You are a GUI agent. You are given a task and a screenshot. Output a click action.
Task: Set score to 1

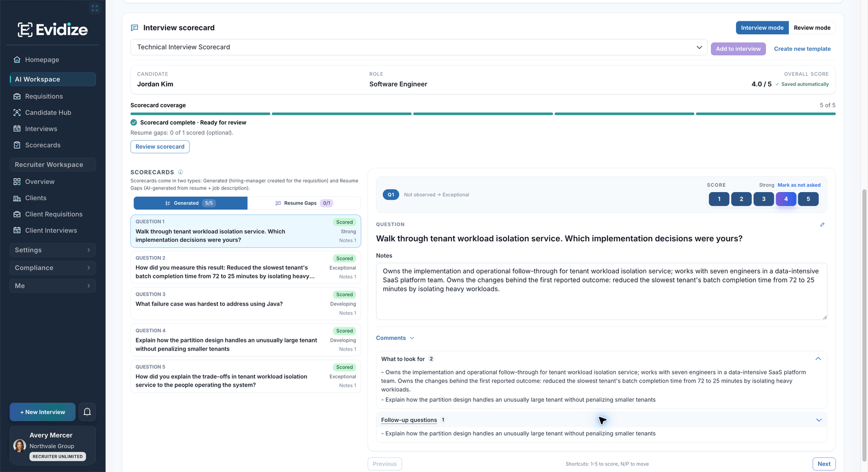[719, 199]
